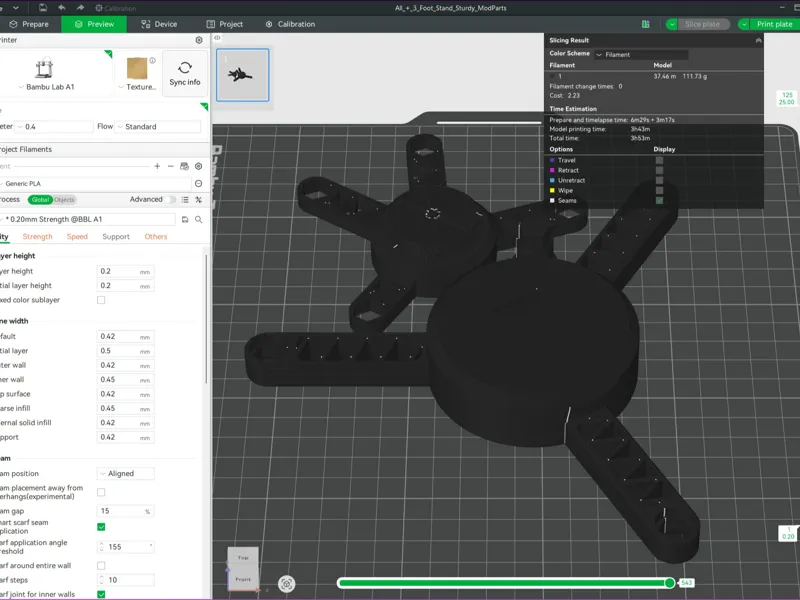Toggle the Advanced mode switch
800x600 pixels.
tap(170, 199)
